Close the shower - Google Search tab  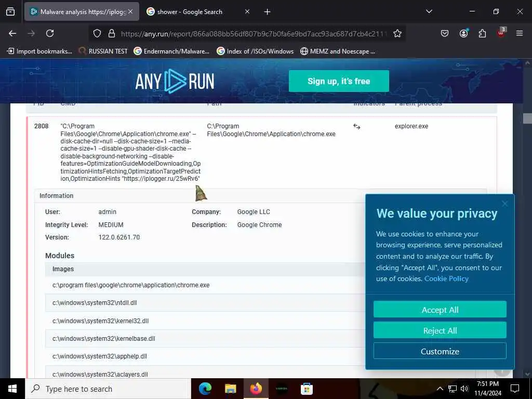coord(247,12)
